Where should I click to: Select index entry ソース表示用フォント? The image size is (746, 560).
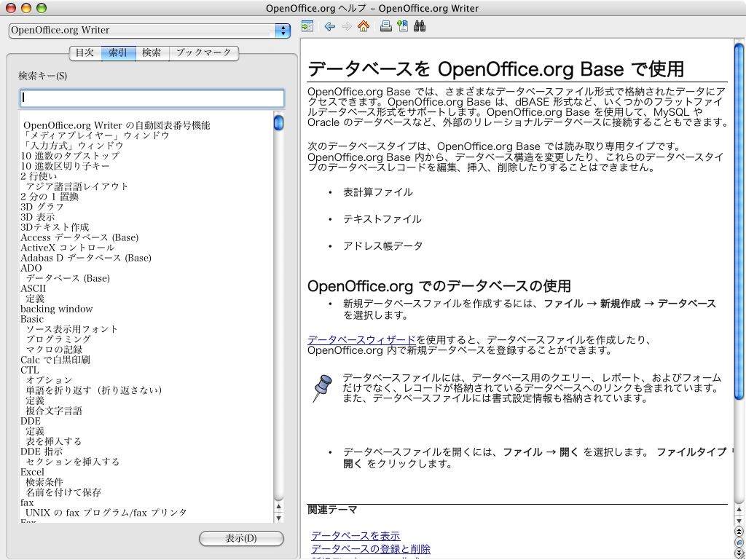click(71, 329)
